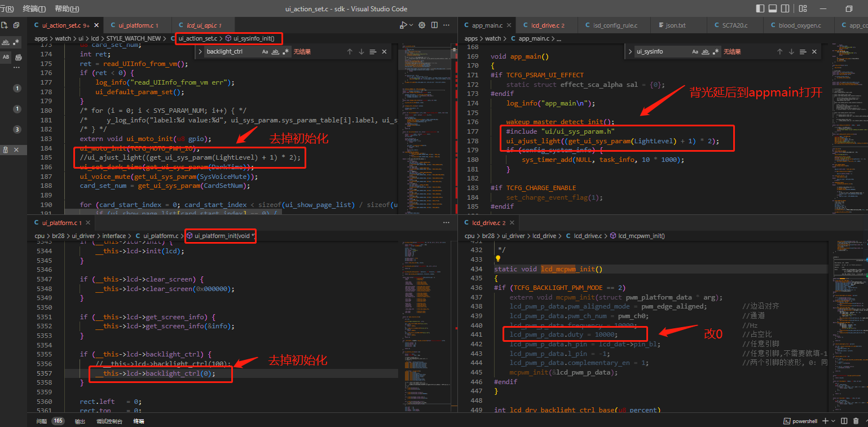The image size is (868, 427).
Task: Go to next match in backlight_ctrl find bar
Action: 361,51
